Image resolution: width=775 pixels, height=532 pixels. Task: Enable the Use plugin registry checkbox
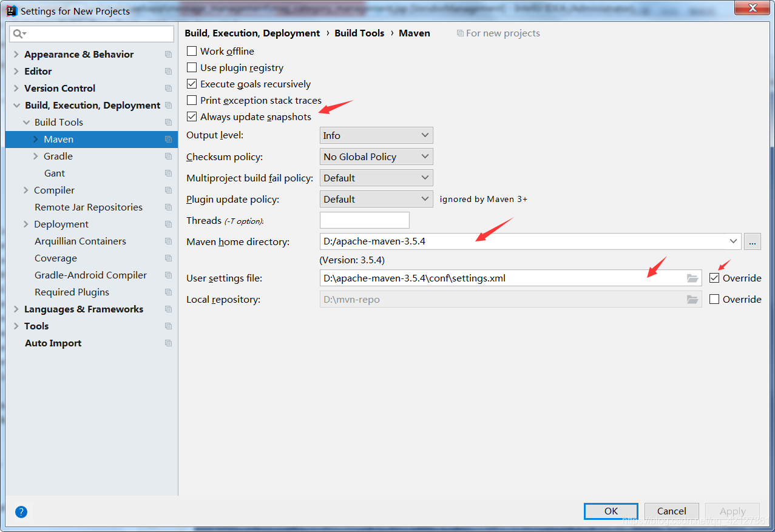192,68
